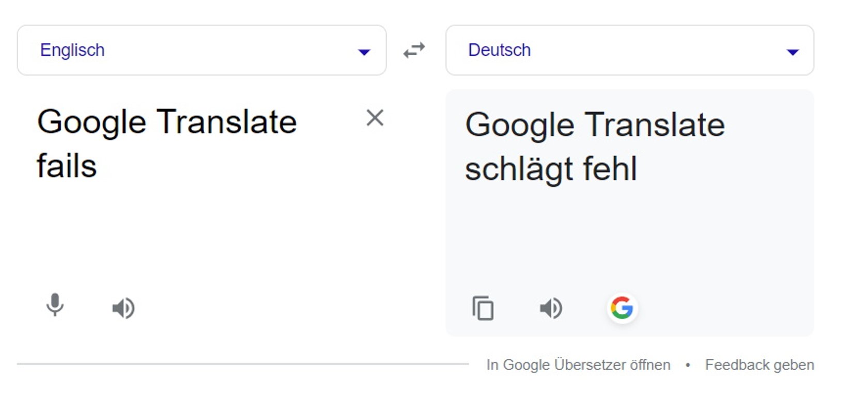The width and height of the screenshot is (868, 395).
Task: Play audio of the German translation
Action: click(x=550, y=308)
